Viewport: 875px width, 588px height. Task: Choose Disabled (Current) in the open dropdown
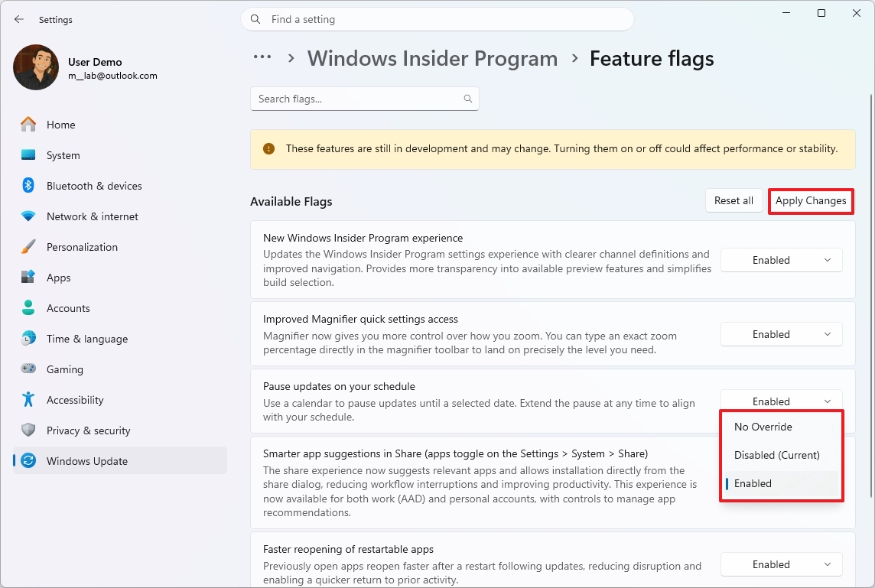781,455
